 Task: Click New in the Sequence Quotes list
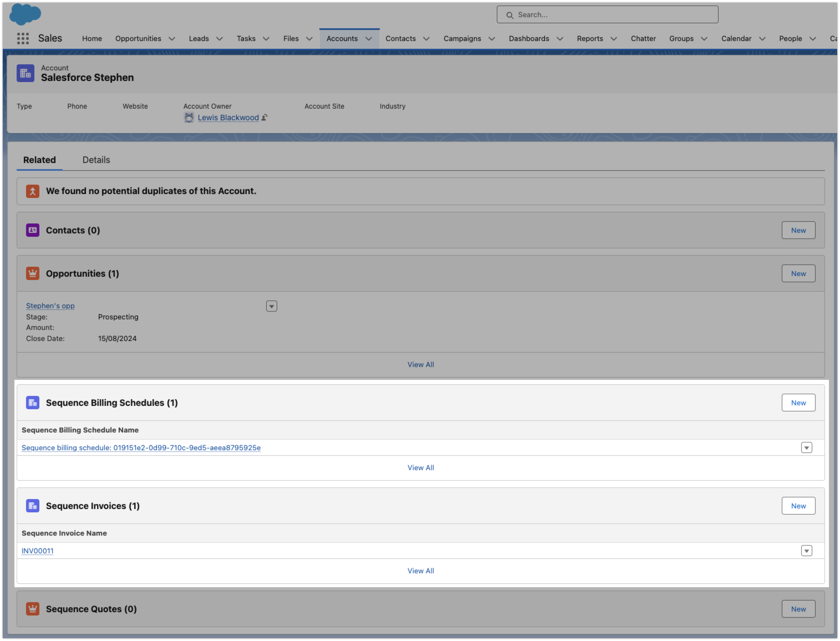798,609
